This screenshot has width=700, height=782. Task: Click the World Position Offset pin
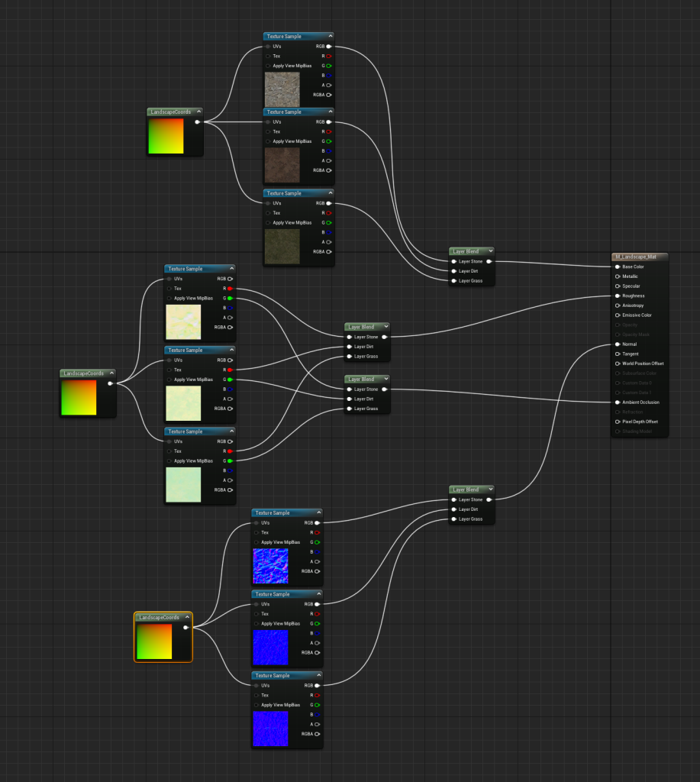click(x=618, y=364)
